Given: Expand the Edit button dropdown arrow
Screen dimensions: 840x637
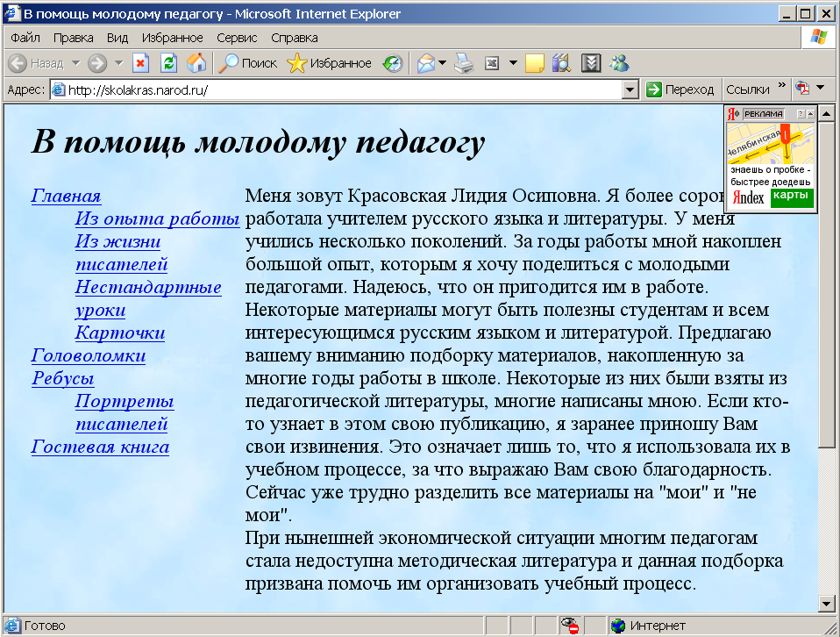Looking at the screenshot, I should coord(513,63).
